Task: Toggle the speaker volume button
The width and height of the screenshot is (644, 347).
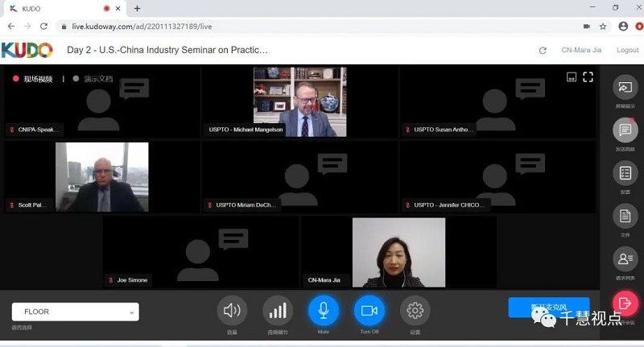Action: 232,310
